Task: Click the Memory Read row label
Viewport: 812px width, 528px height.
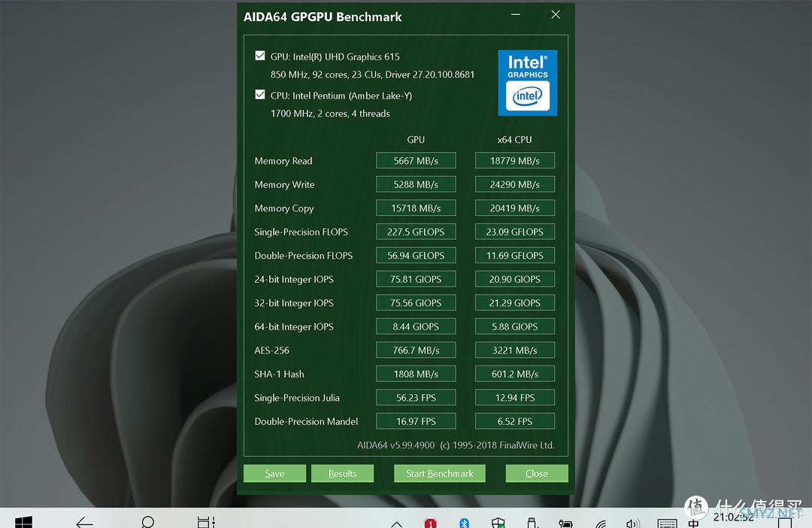Action: (283, 161)
